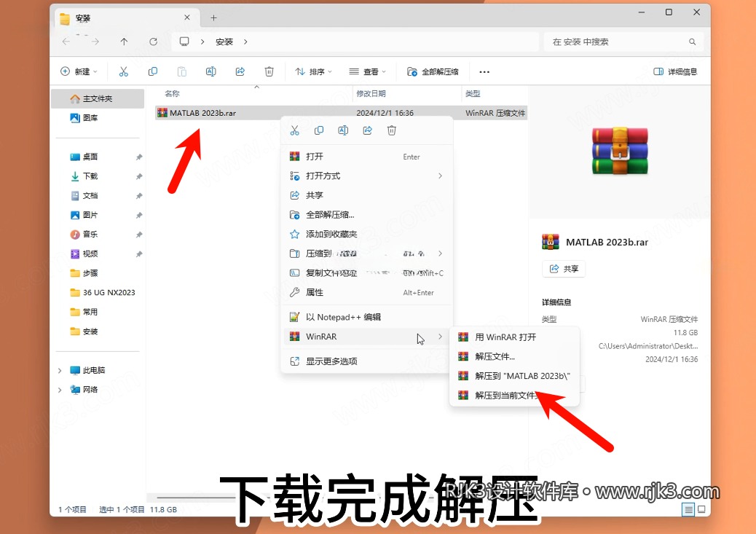The width and height of the screenshot is (756, 534).
Task: Expand 此电脑 tree node
Action: (60, 371)
